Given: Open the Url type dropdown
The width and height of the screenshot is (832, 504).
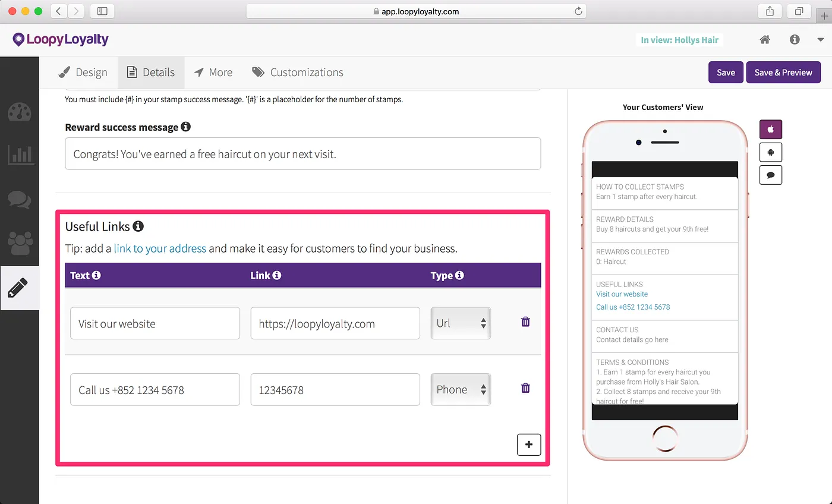Looking at the screenshot, I should click(461, 323).
